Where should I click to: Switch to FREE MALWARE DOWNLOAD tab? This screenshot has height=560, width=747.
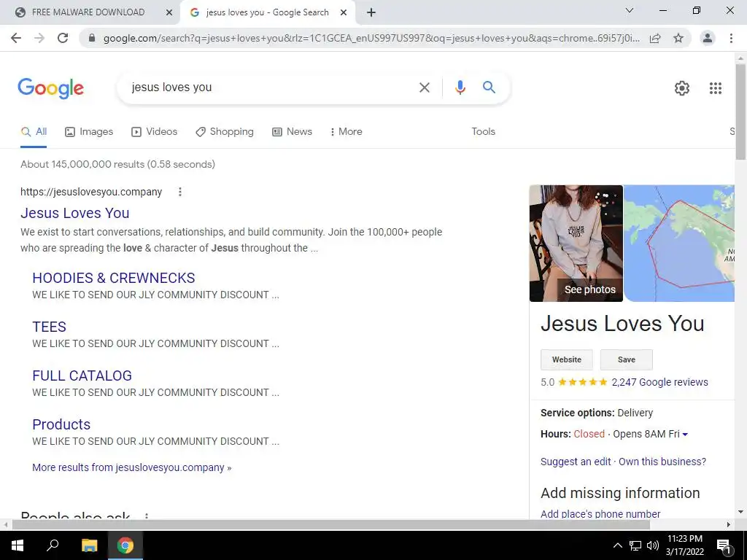pyautogui.click(x=88, y=12)
